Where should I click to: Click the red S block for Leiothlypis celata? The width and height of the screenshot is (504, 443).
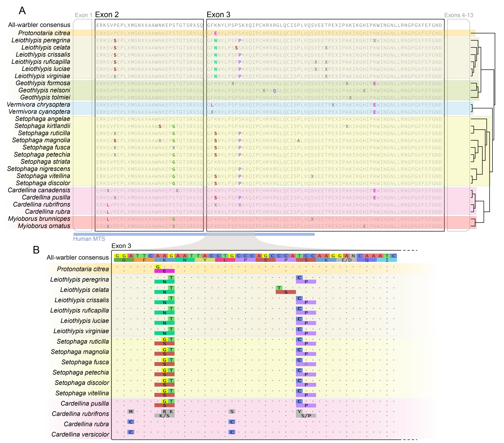pos(286,292)
